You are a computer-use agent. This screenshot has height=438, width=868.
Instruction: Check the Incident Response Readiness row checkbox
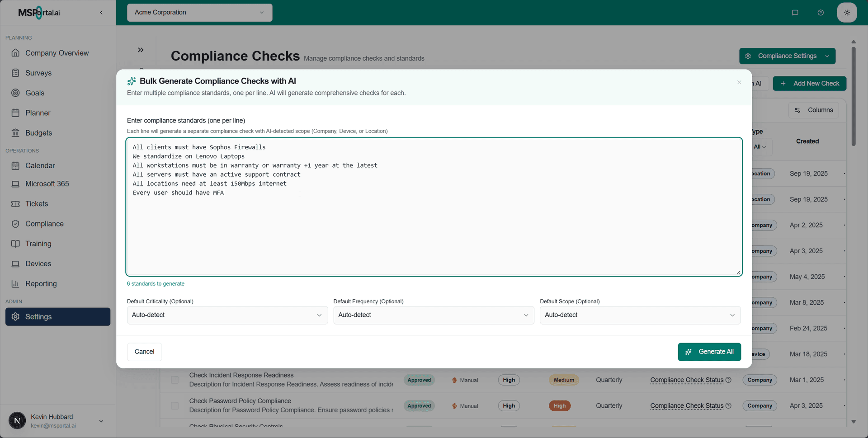click(x=175, y=380)
